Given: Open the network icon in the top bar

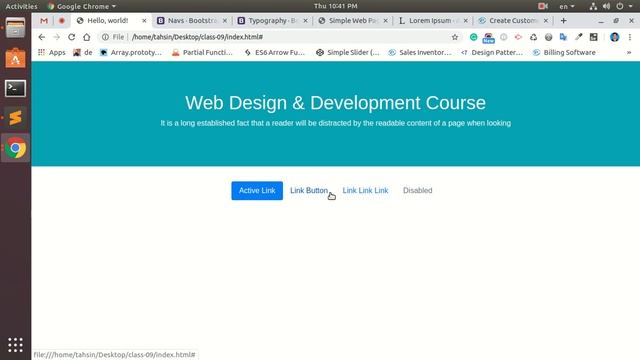Looking at the screenshot, I should click(x=593, y=6).
